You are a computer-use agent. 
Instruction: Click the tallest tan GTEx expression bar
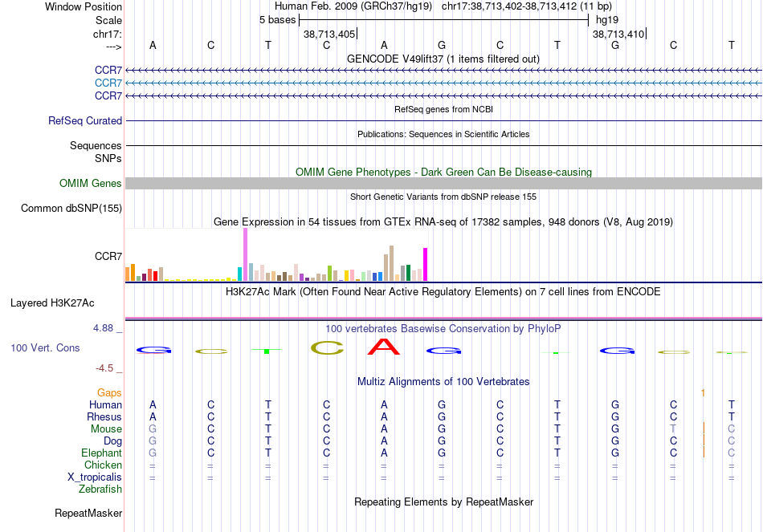(x=391, y=263)
